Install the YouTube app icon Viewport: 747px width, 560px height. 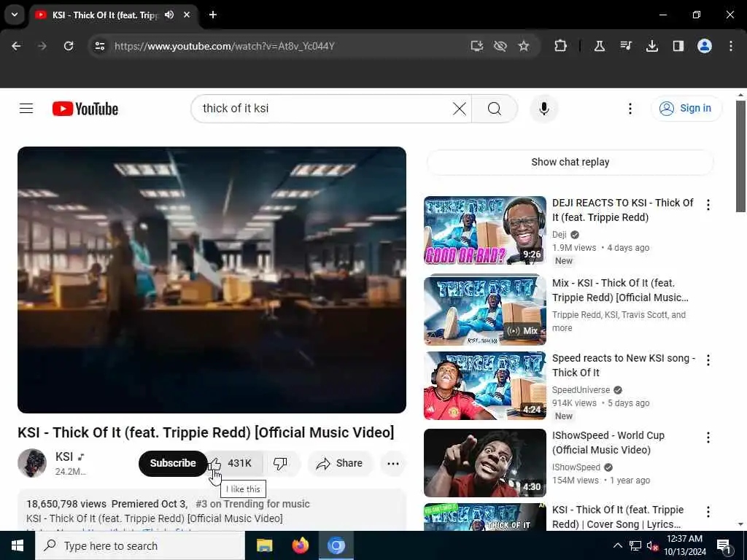tap(476, 46)
